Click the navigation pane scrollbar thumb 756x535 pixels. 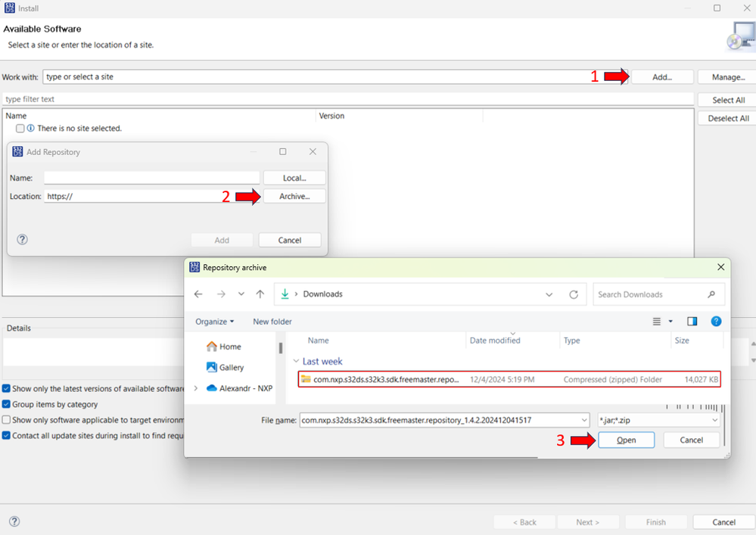point(281,348)
